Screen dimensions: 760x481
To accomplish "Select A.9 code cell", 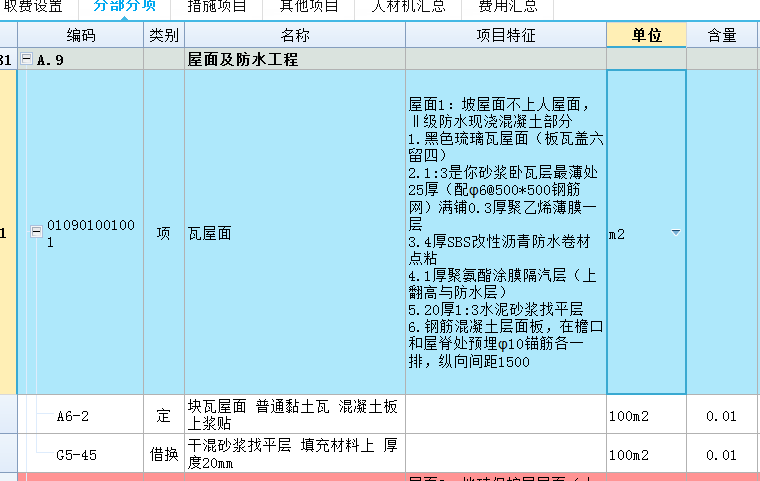I will [x=50, y=60].
